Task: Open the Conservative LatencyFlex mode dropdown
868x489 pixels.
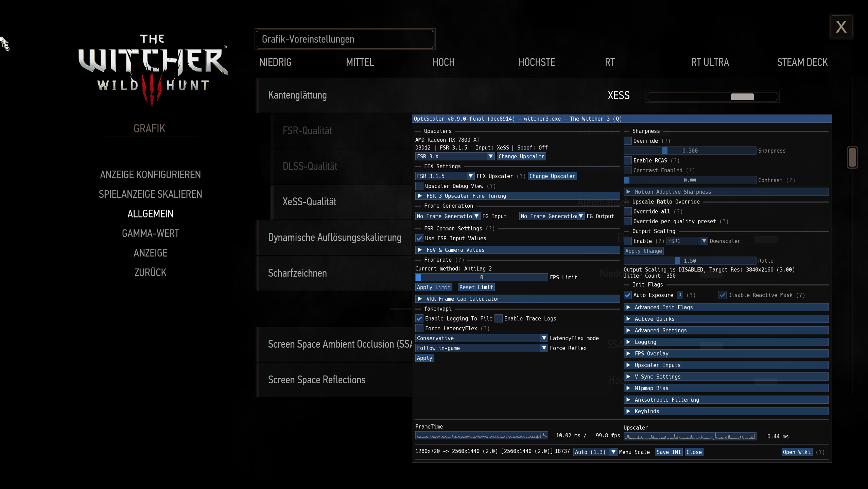Action: click(482, 338)
